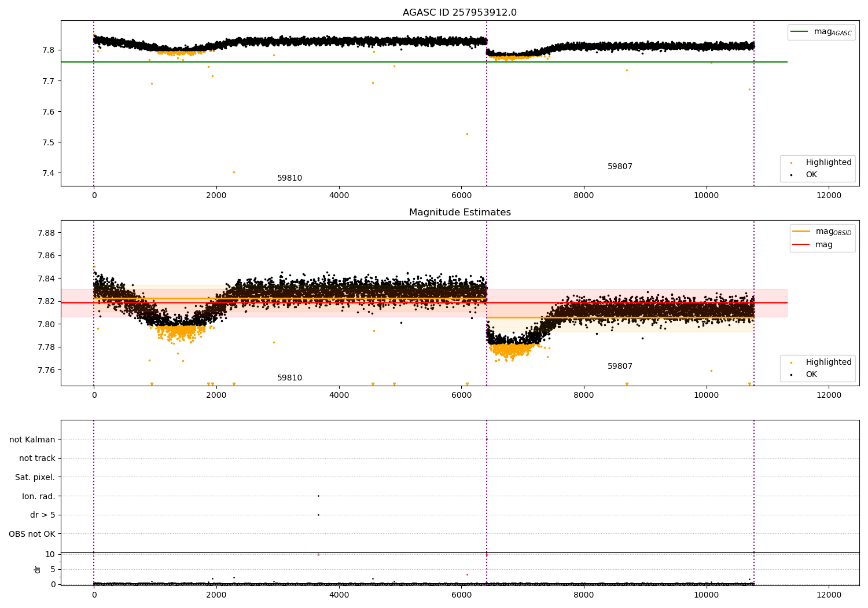868x608 pixels.
Task: Click the 6000 x-tick under the bottom plot
Action: pyautogui.click(x=461, y=595)
